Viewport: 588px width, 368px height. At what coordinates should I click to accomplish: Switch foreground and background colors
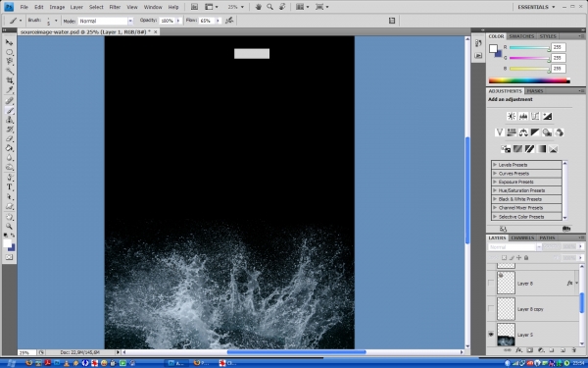coord(13,236)
